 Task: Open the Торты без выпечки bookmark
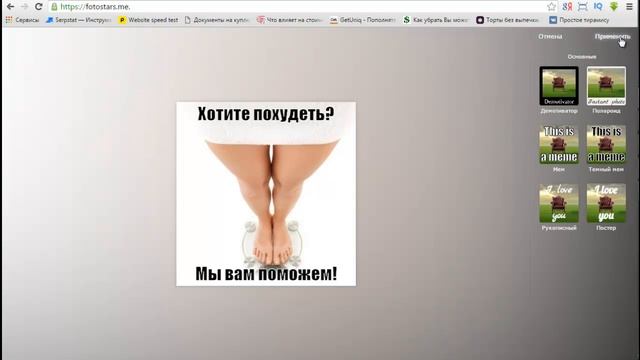[x=508, y=20]
